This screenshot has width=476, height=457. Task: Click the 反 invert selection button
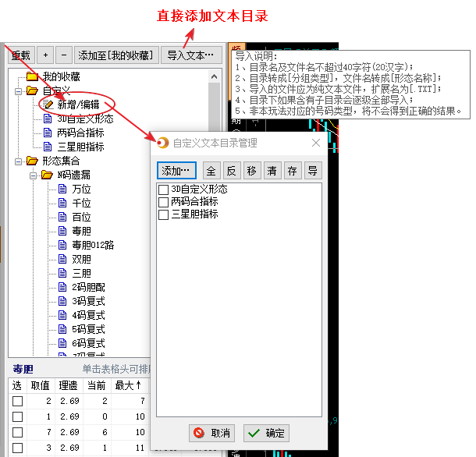231,170
